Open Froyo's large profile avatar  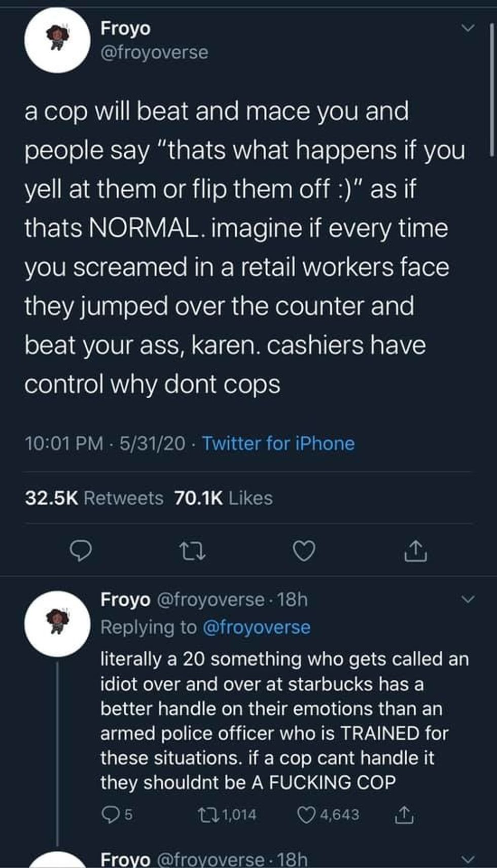[57, 41]
